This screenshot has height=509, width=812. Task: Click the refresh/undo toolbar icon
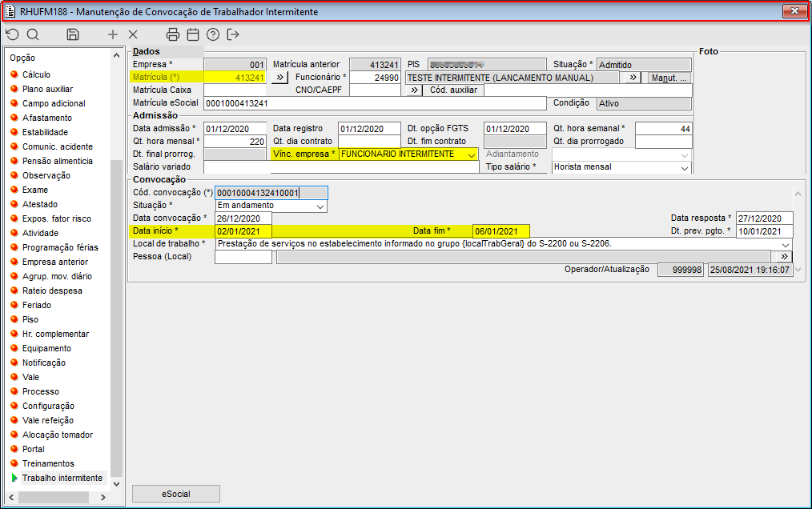point(13,34)
